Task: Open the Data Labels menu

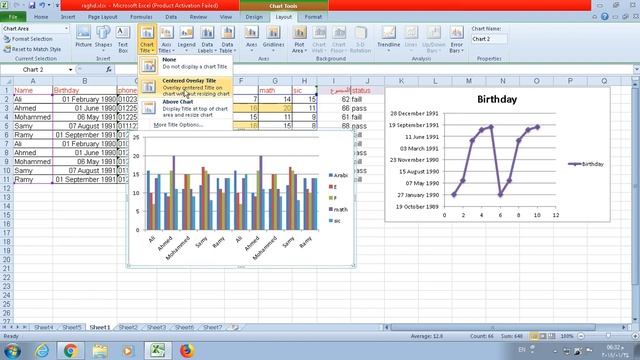Action: [207, 39]
